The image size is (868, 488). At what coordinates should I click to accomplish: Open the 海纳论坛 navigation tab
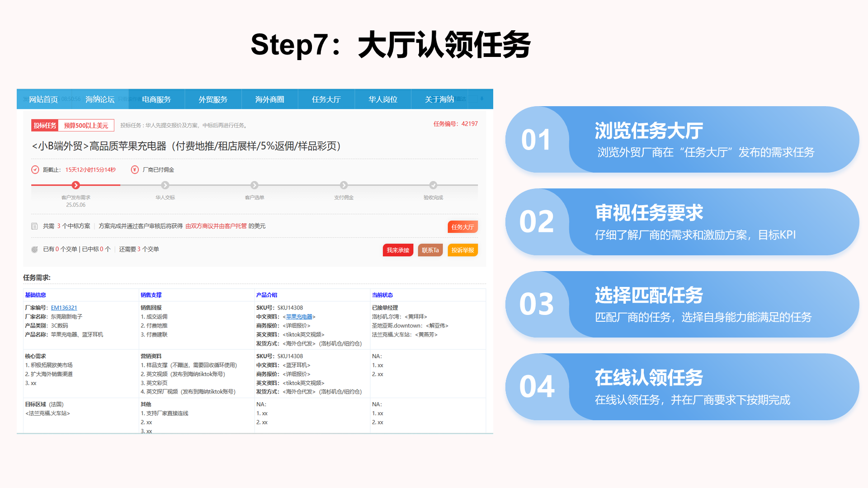pos(100,99)
